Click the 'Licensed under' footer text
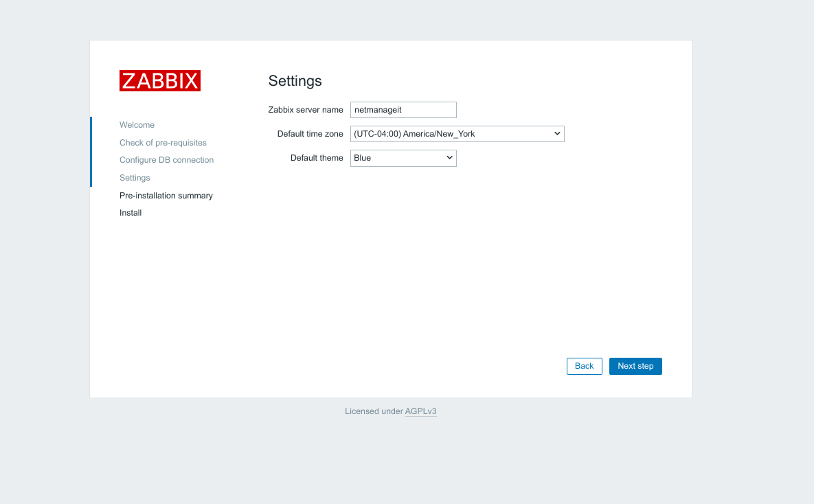Image resolution: width=814 pixels, height=504 pixels. tap(374, 411)
